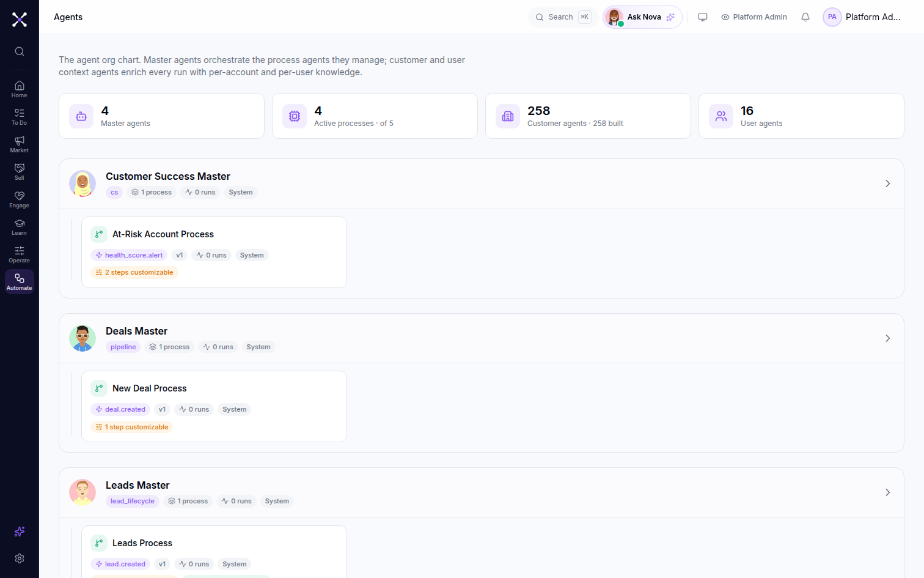Open notifications bell
Screen dimensions: 924x578
pyautogui.click(x=805, y=17)
